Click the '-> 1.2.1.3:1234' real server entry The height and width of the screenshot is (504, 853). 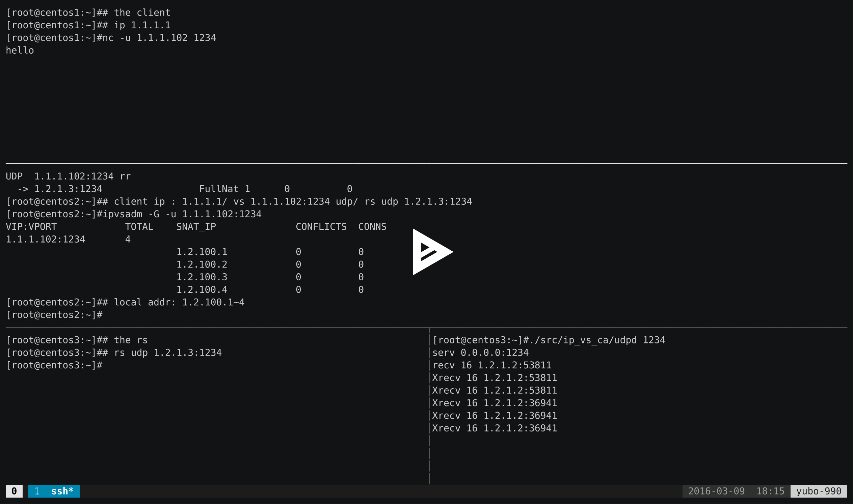tap(60, 189)
